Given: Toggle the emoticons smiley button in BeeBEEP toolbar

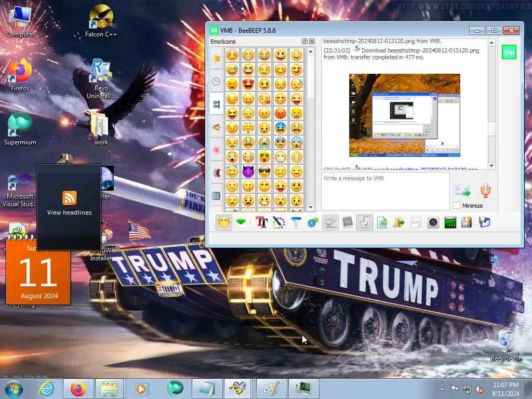Looking at the screenshot, I should (x=224, y=222).
